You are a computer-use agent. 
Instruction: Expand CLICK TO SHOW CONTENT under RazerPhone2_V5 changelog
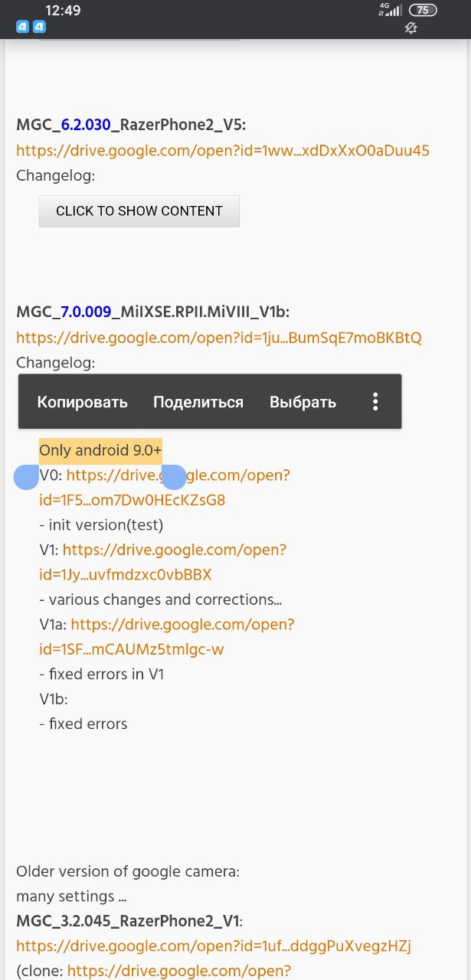coord(139,211)
